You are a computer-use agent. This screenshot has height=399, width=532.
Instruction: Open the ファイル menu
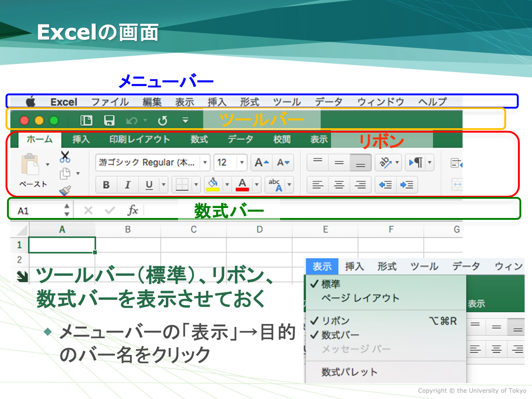(x=110, y=102)
